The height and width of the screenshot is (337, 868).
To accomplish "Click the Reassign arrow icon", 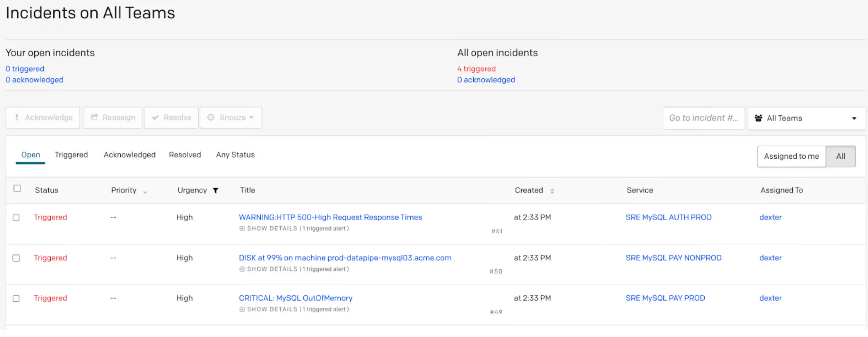I will click(x=94, y=117).
